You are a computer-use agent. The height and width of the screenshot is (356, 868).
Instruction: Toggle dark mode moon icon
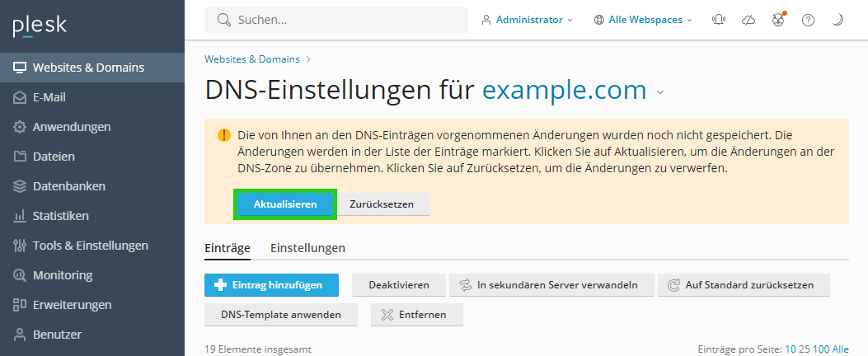838,20
